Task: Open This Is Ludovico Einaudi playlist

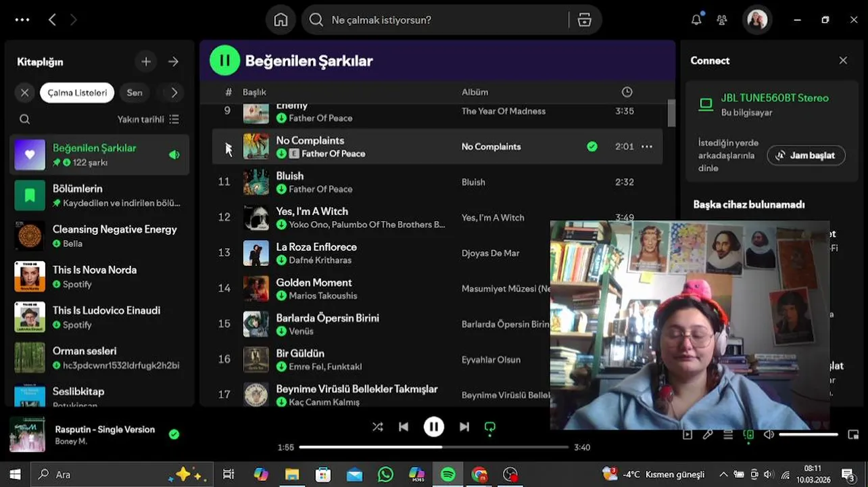Action: click(100, 317)
